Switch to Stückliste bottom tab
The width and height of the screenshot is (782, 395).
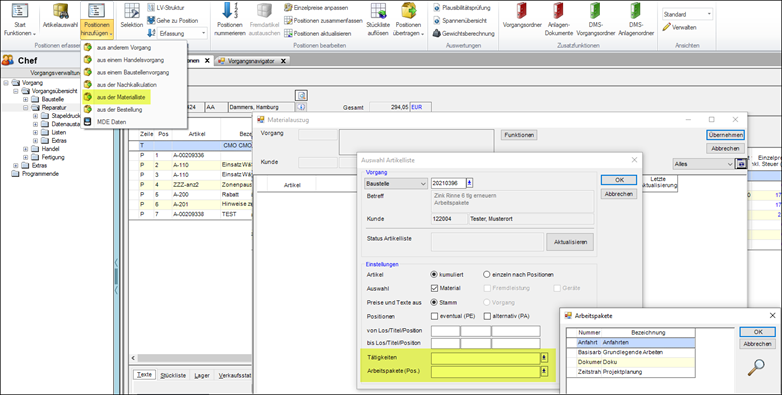click(174, 376)
